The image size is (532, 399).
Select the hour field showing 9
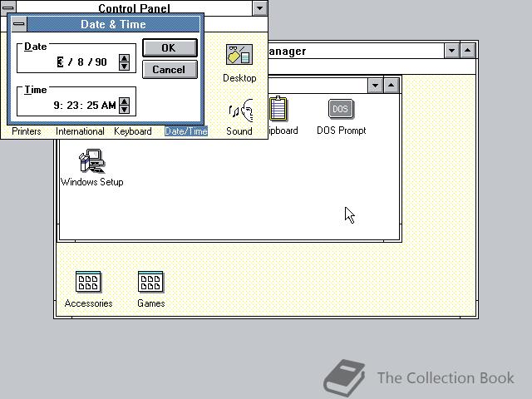coord(57,106)
